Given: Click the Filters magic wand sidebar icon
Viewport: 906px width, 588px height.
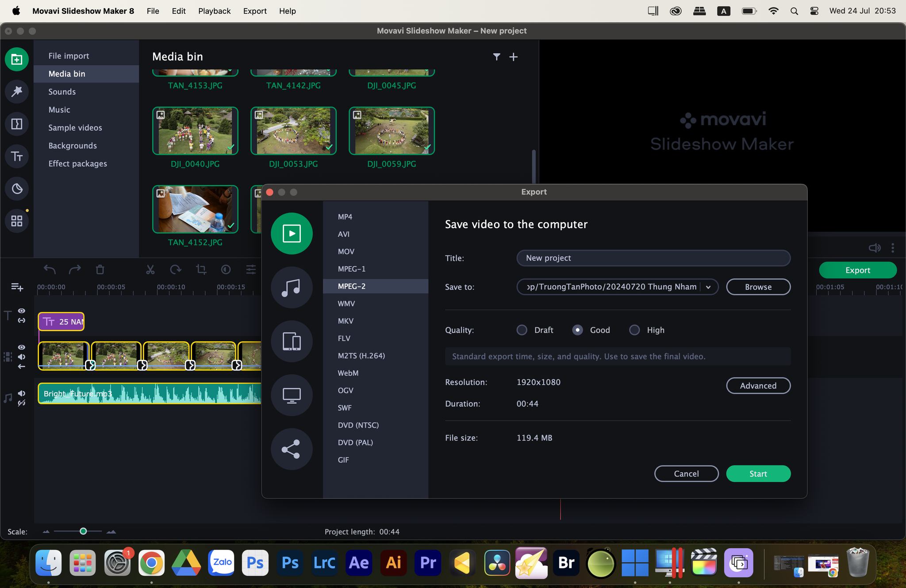Looking at the screenshot, I should (x=17, y=92).
